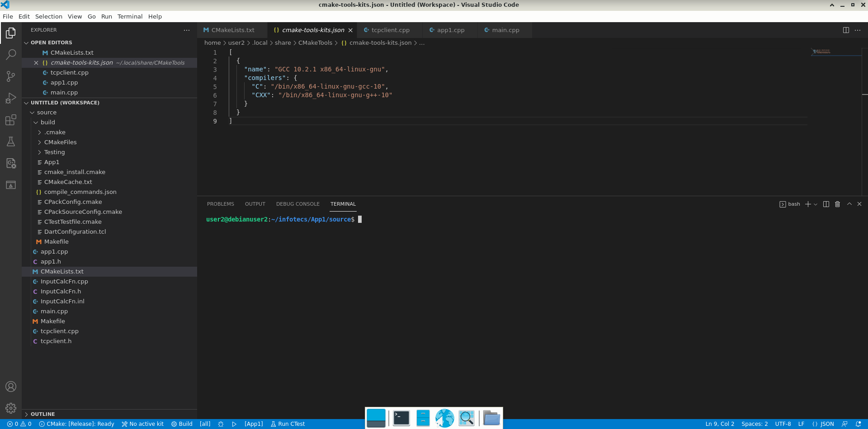Change the JSON language mode
The height and width of the screenshot is (429, 868).
pyautogui.click(x=823, y=424)
